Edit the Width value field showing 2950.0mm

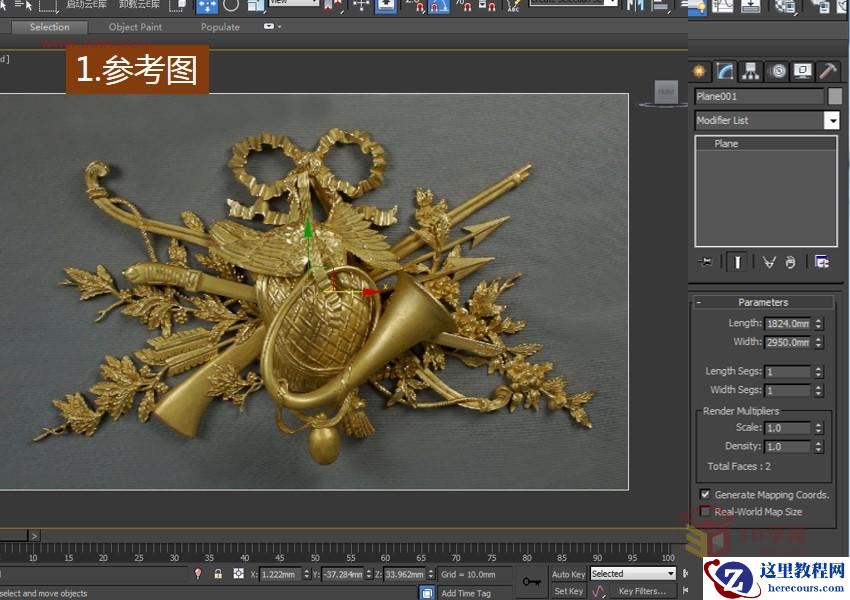[788, 342]
